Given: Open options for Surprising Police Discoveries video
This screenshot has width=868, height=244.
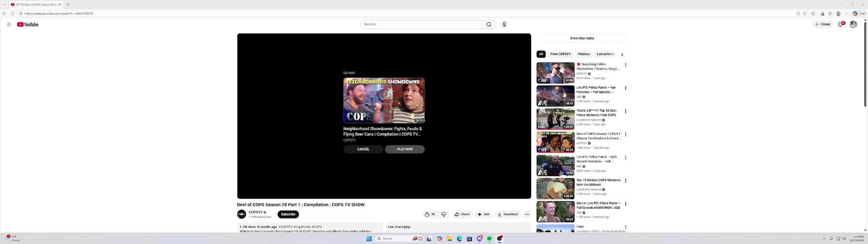Looking at the screenshot, I should (626, 65).
